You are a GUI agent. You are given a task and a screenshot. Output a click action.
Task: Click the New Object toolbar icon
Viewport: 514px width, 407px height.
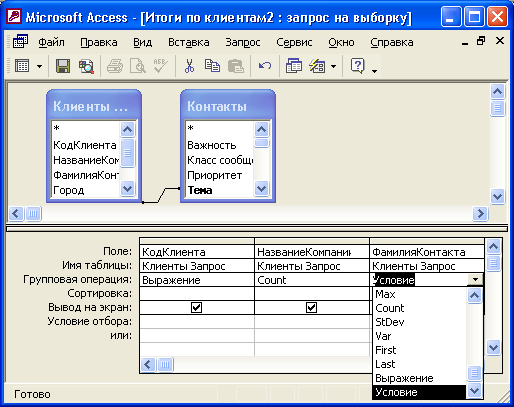point(317,66)
